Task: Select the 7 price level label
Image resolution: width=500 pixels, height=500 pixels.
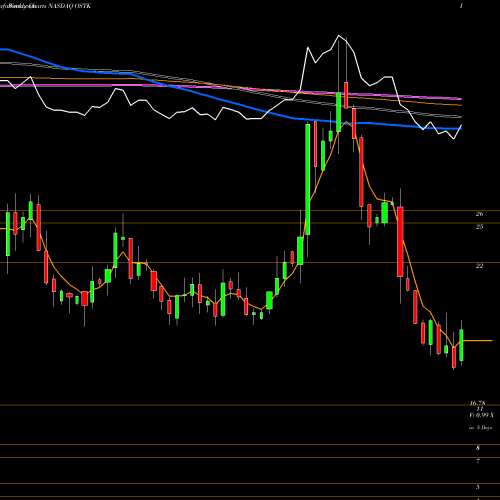Action: 478,461
